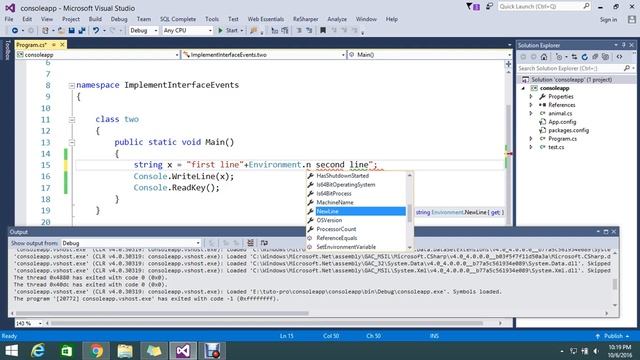Screen dimensions: 640x360
Task: Click the account avatar icon by Sign in
Action: 632,19
